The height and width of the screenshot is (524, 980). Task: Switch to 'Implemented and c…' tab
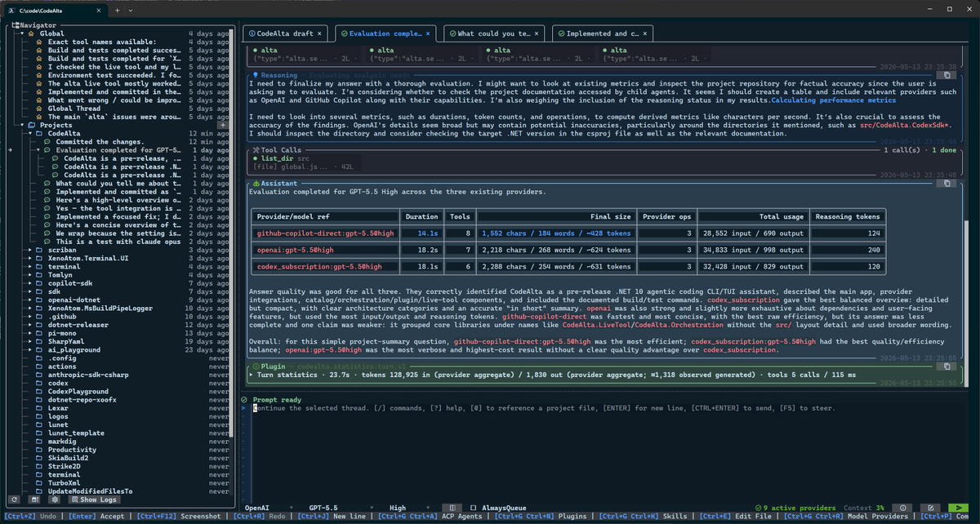coord(604,33)
